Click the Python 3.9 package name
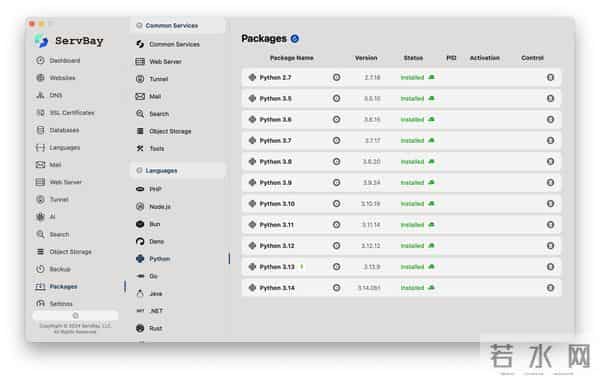600x376 pixels. click(276, 182)
